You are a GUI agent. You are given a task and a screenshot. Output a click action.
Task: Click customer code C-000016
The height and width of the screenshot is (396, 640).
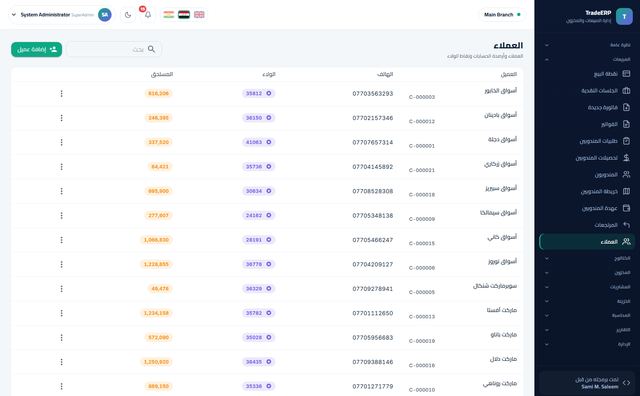422,365
